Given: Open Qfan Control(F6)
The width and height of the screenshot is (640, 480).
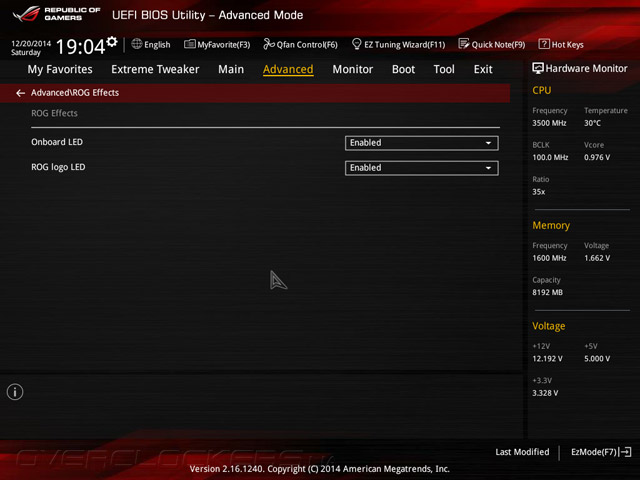Looking at the screenshot, I should pos(300,44).
